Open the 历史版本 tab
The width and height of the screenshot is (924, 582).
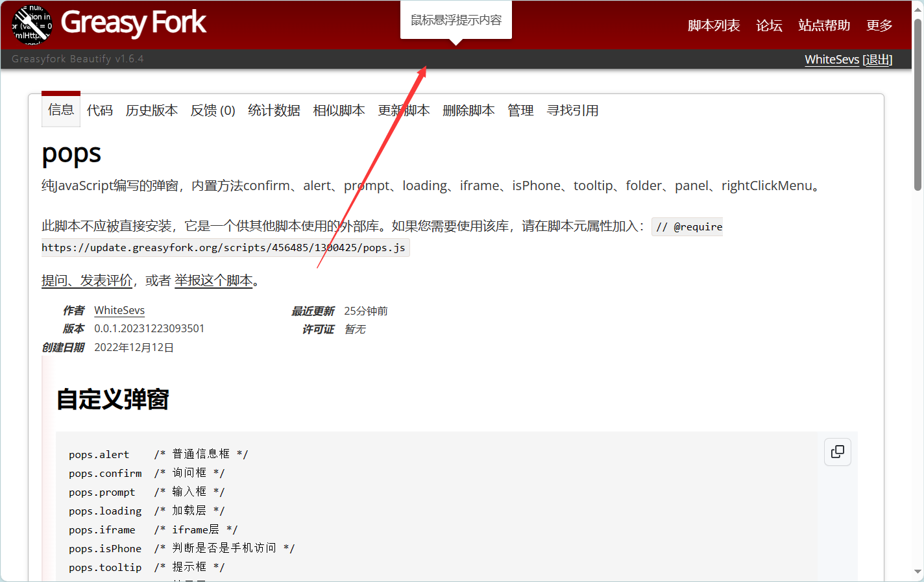[x=152, y=110]
